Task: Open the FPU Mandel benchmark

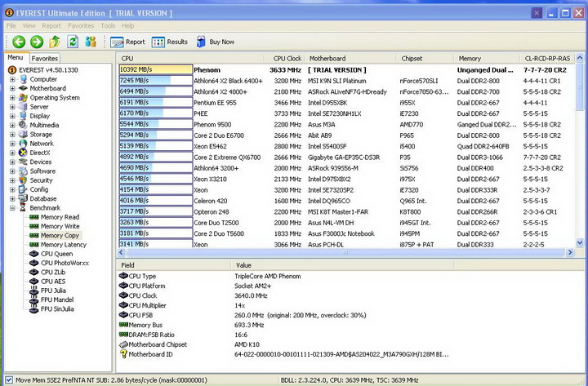Action: coord(51,299)
